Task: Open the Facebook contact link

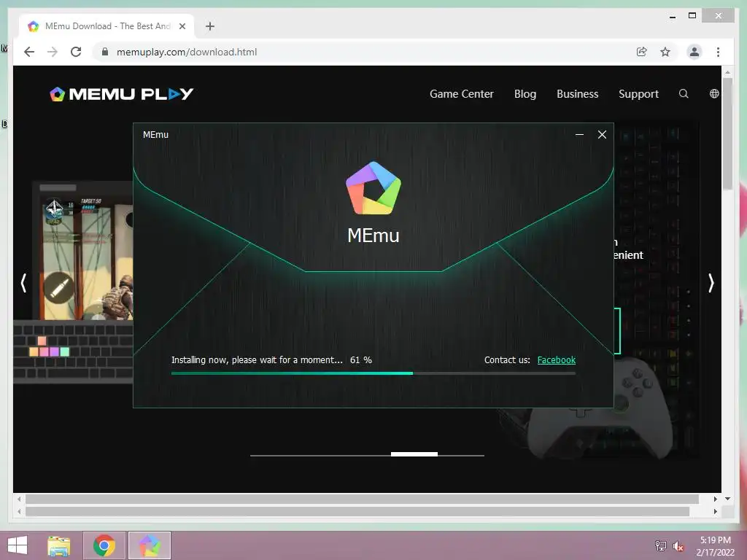Action: [x=556, y=360]
